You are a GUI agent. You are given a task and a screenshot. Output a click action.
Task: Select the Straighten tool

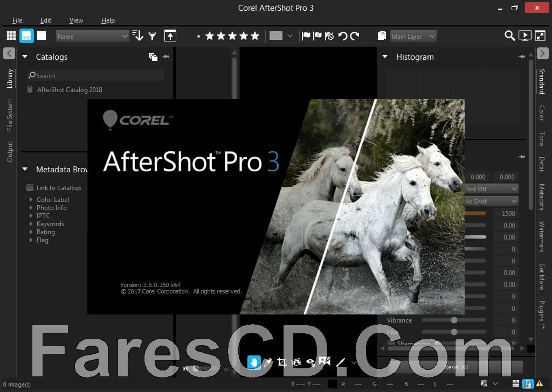pos(296,362)
